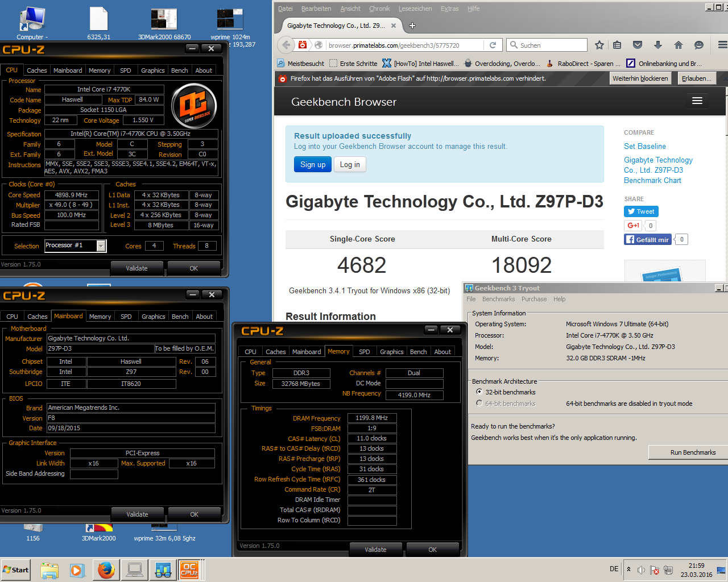This screenshot has height=582, width=728.
Task: Open the Firefox downloads arrow
Action: pos(658,45)
